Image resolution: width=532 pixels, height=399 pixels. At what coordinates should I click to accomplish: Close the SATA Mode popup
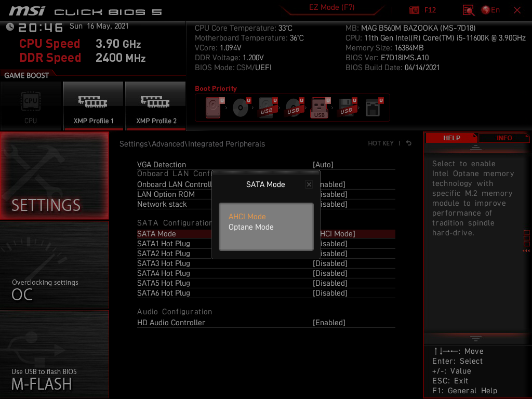click(x=309, y=184)
